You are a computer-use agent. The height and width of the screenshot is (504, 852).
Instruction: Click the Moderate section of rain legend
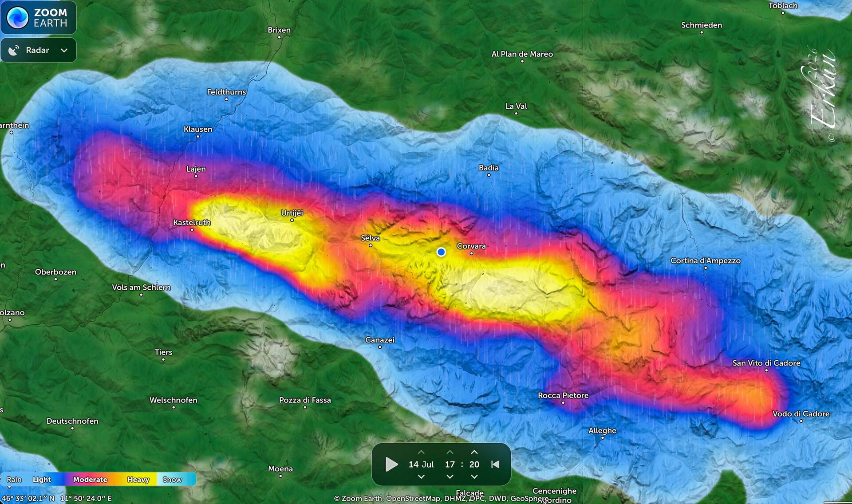coord(90,480)
